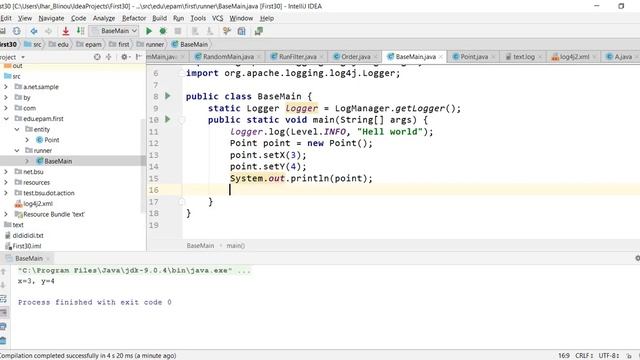
Task: Open the Navigate menu
Action: point(51,18)
